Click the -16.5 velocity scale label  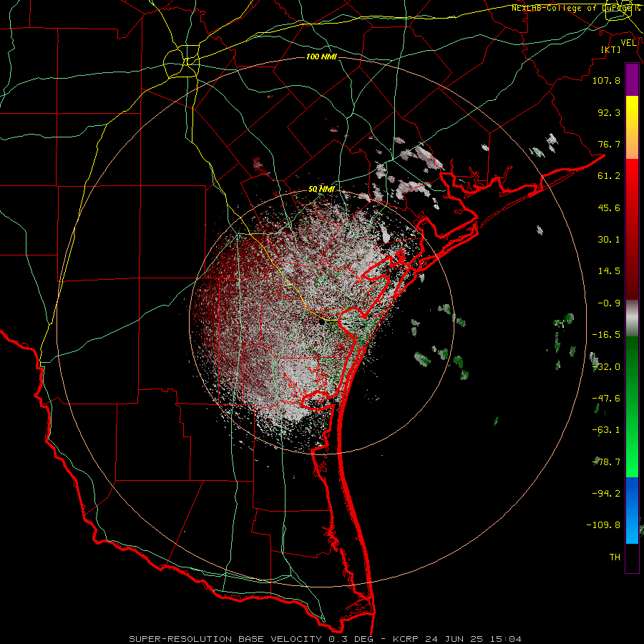[606, 335]
